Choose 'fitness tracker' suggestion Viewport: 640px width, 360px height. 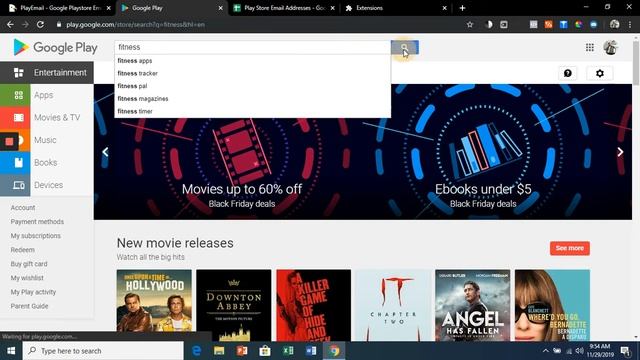point(253,73)
